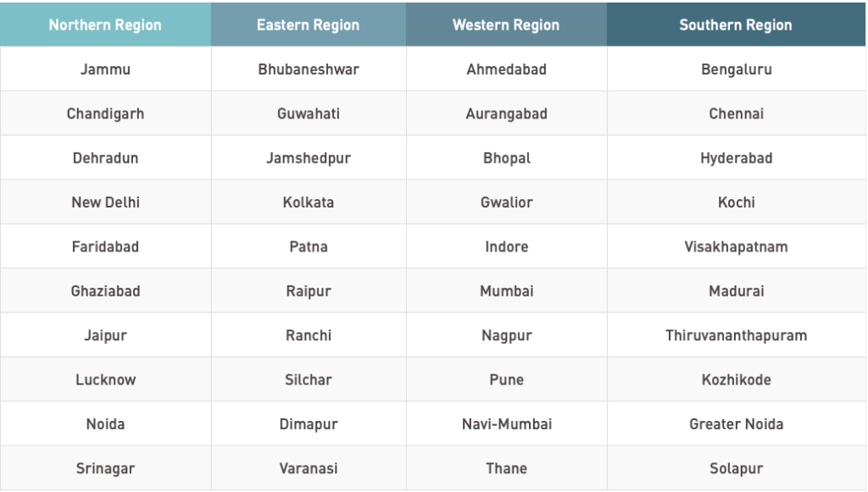Click on Kolkata in the Eastern column
The height and width of the screenshot is (492, 868).
309,202
